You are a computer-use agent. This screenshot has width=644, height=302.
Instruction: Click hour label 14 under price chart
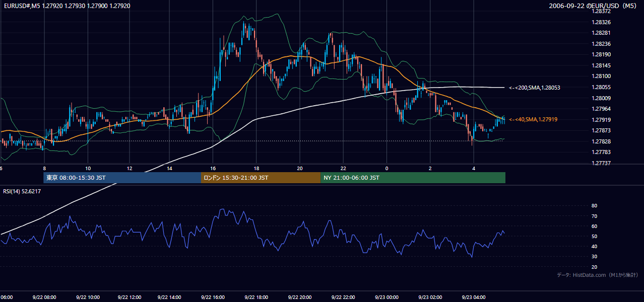tap(170, 168)
